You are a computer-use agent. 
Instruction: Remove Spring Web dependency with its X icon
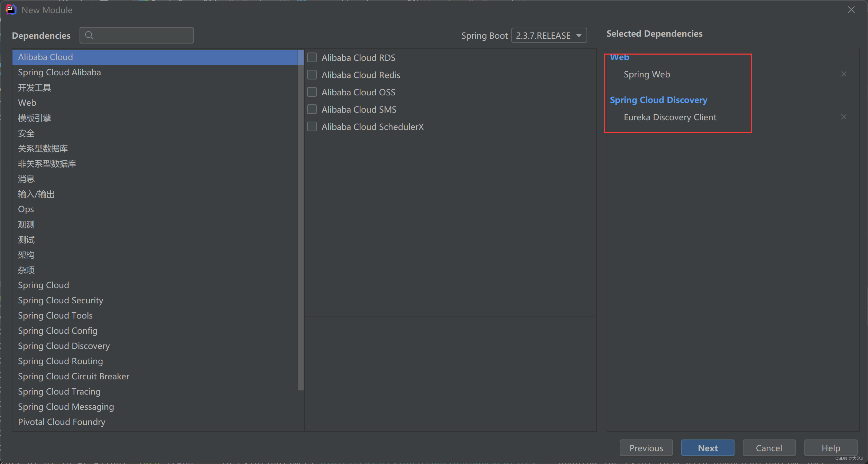[x=844, y=74]
